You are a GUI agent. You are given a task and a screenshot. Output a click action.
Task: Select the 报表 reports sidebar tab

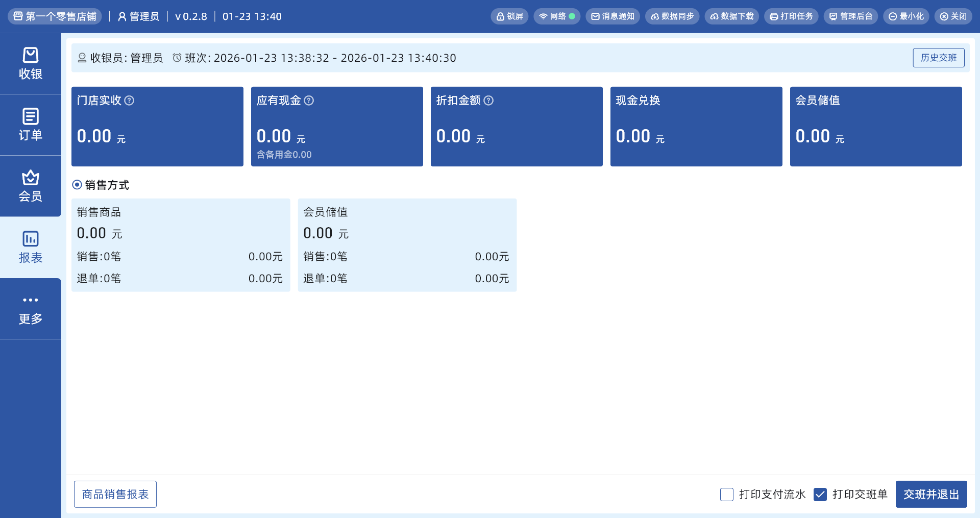[31, 247]
